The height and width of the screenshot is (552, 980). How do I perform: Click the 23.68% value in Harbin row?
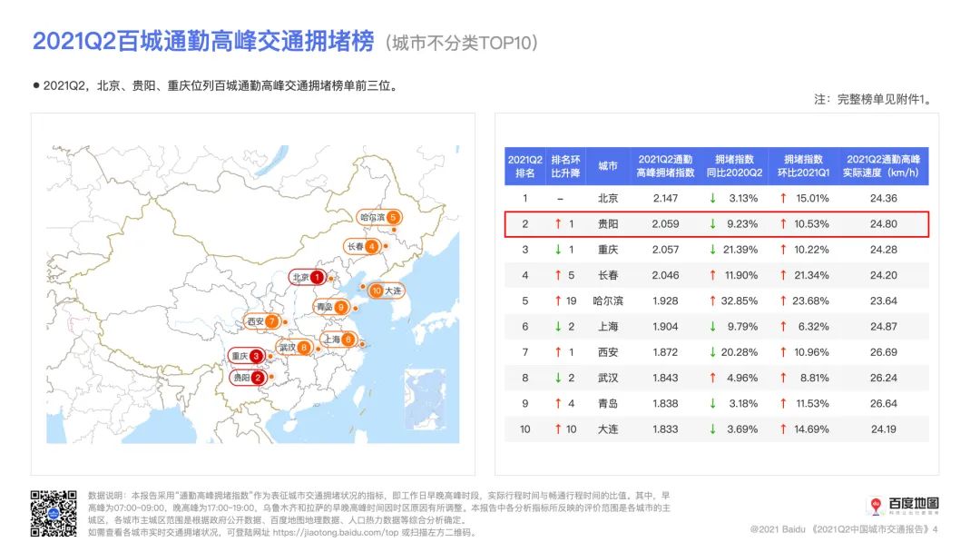click(810, 301)
